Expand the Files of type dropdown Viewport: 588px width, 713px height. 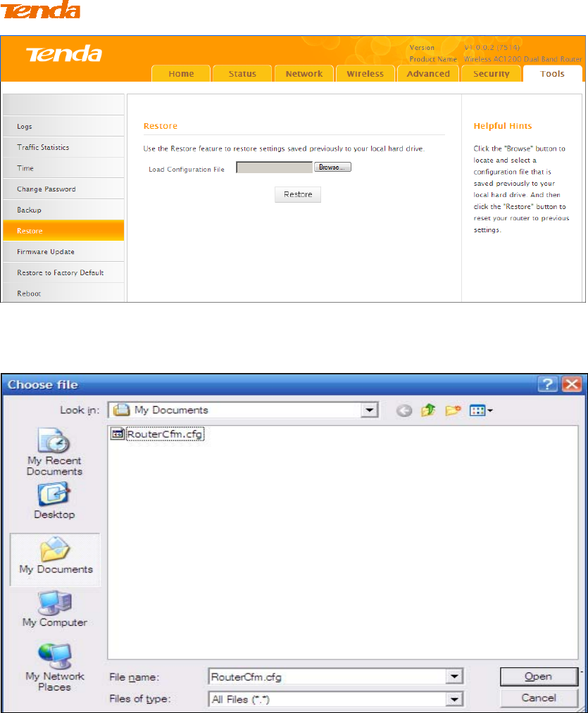(454, 699)
